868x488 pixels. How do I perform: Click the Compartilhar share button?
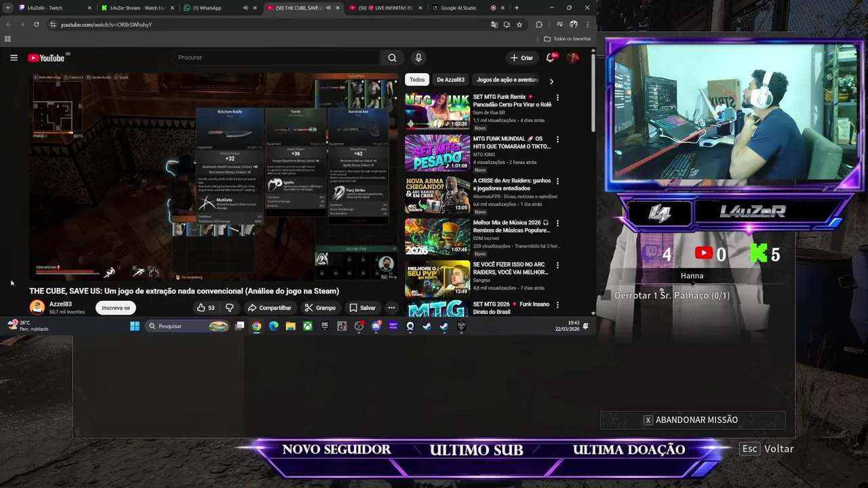tap(269, 308)
